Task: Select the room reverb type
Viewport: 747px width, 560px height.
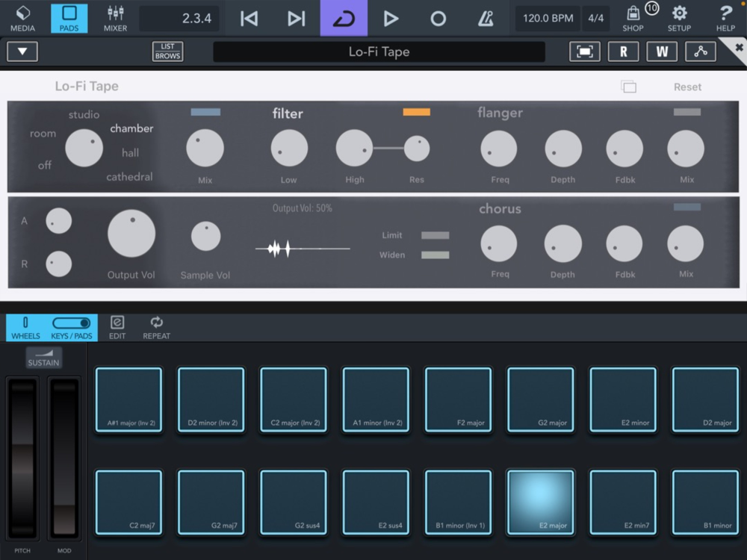Action: click(43, 134)
